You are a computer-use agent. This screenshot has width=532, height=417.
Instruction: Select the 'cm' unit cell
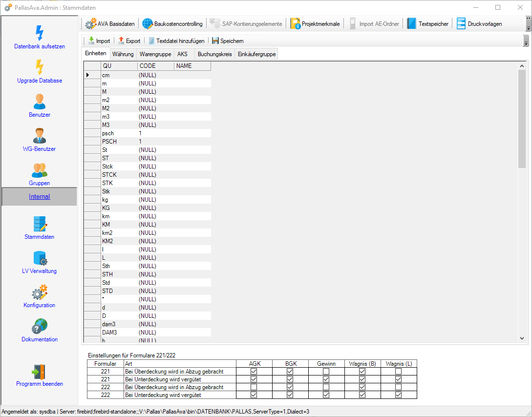pyautogui.click(x=119, y=75)
